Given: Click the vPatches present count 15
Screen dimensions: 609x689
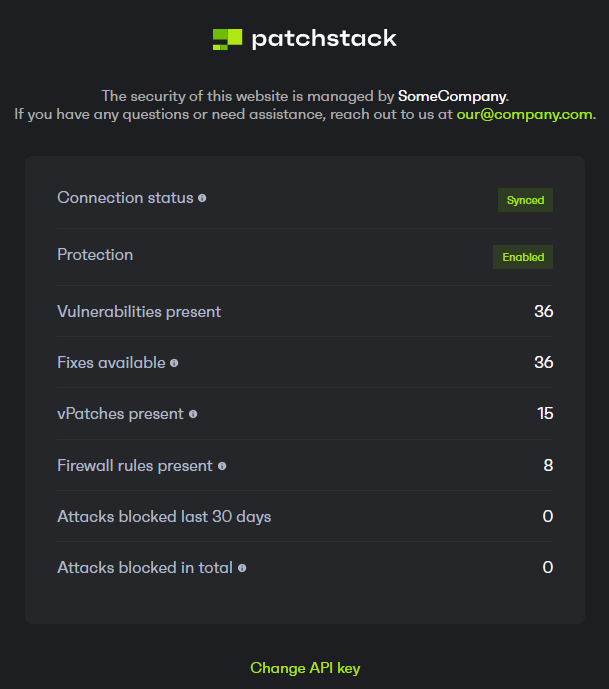Looking at the screenshot, I should pos(545,414).
